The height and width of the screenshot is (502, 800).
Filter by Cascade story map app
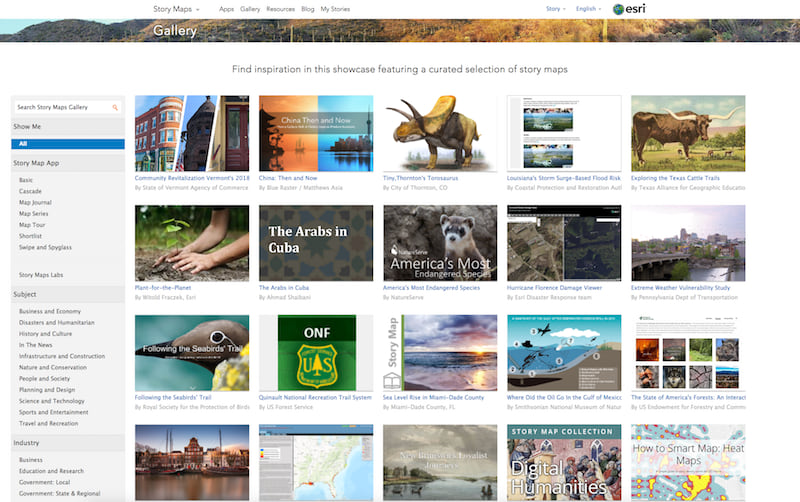(30, 191)
